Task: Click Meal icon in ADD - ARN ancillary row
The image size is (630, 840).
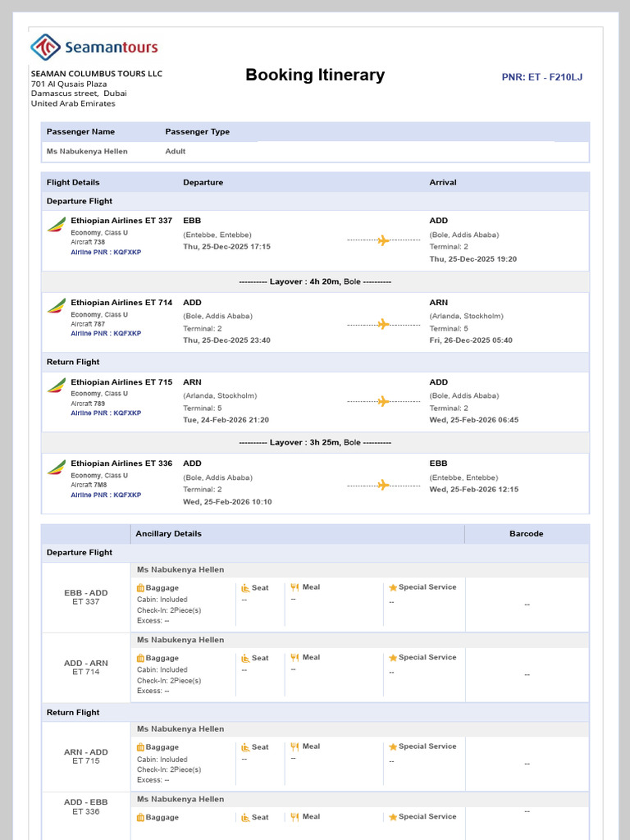Action: [294, 657]
